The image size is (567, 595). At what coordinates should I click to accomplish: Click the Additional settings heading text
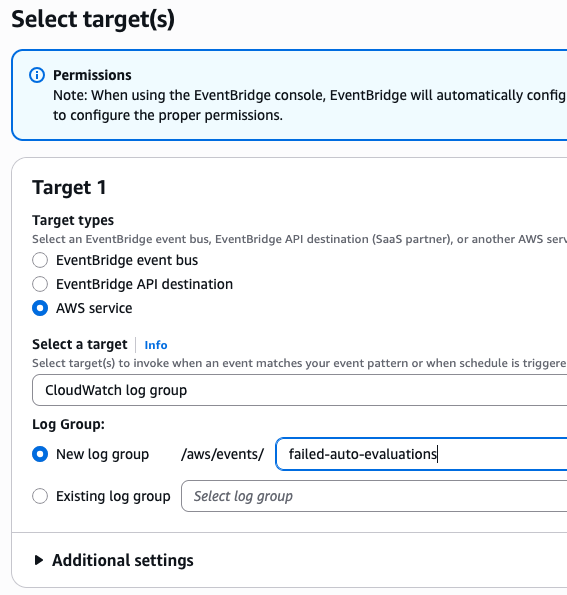click(123, 560)
